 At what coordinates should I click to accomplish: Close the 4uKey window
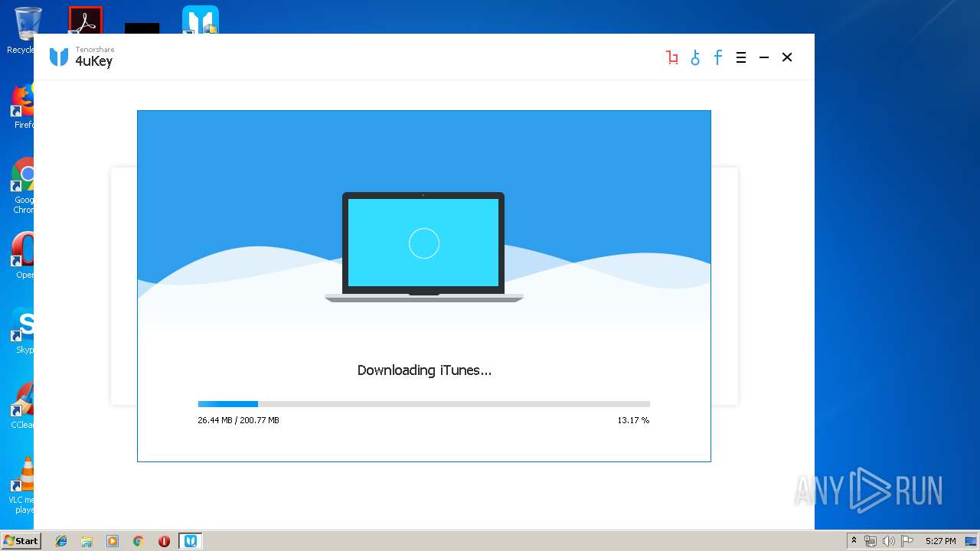pyautogui.click(x=787, y=57)
